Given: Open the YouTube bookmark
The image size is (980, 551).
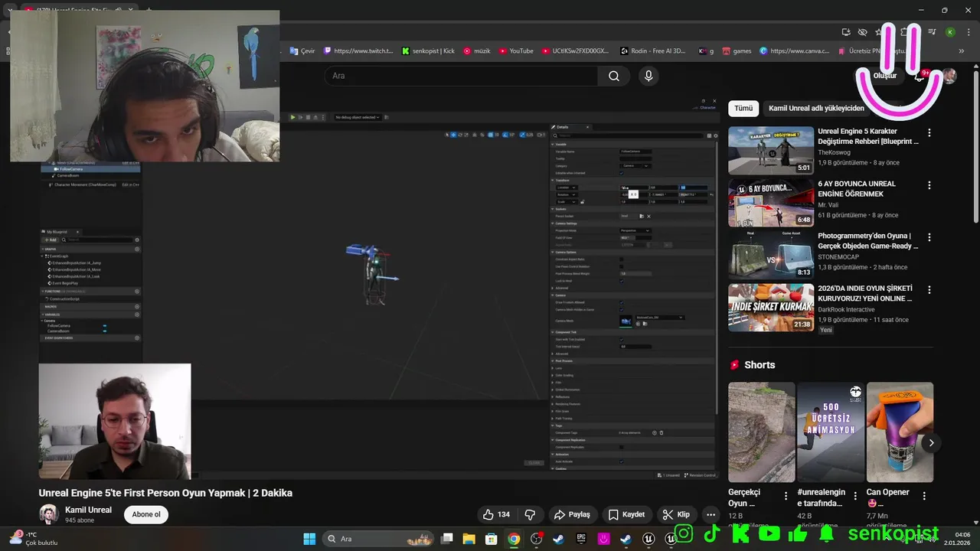Looking at the screenshot, I should tap(516, 51).
